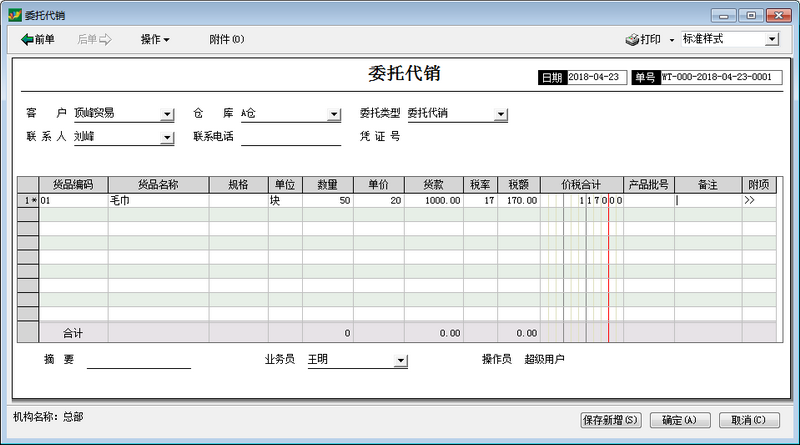Click the 货品名称 column header

159,185
